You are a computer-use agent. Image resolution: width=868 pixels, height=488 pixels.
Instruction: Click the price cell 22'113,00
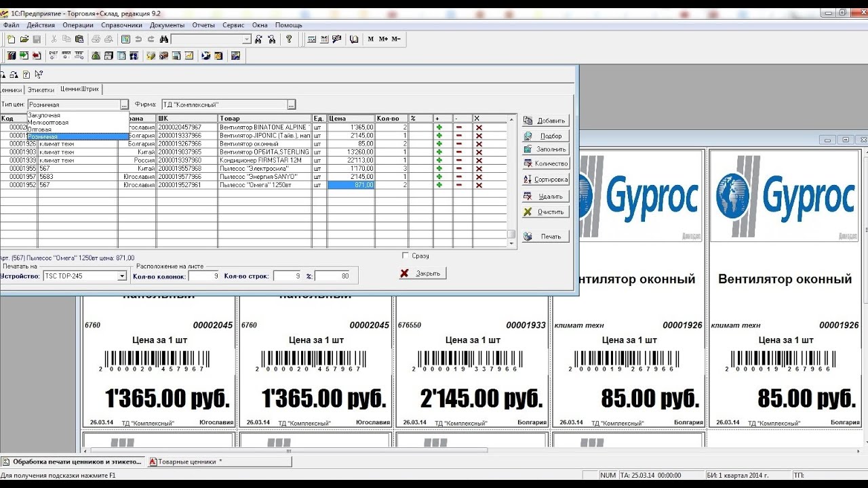[351, 160]
